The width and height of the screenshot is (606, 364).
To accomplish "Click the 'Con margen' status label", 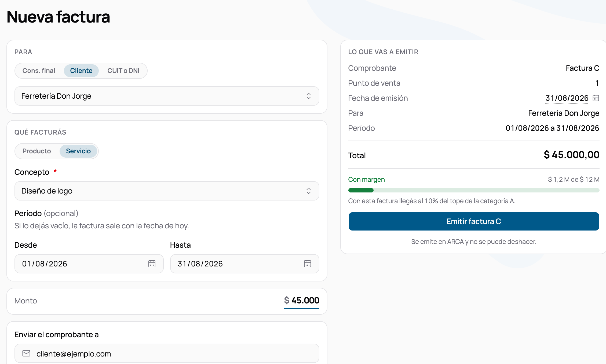I will coord(366,179).
